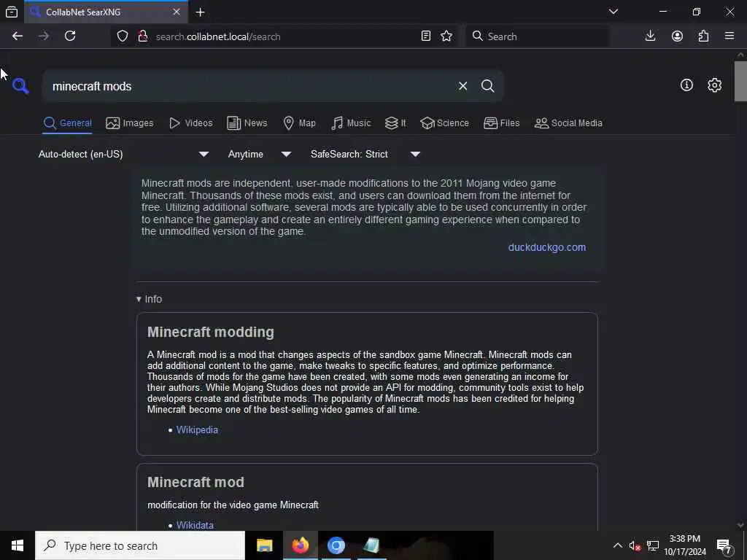Viewport: 747px width, 560px height.
Task: Open the SafeSearch: Strict dropdown
Action: pos(365,155)
